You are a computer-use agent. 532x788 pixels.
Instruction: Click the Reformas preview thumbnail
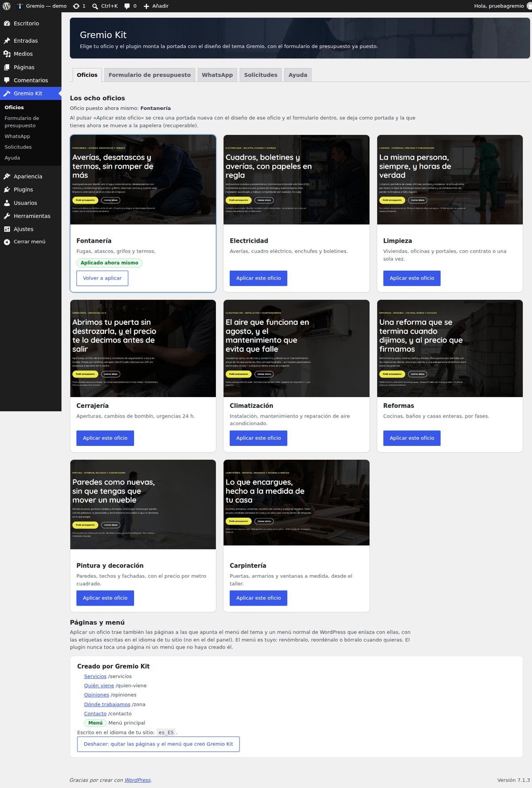450,348
